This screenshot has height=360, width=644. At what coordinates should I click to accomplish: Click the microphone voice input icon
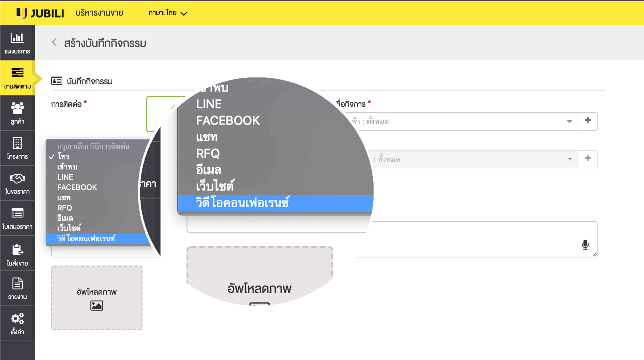point(585,244)
